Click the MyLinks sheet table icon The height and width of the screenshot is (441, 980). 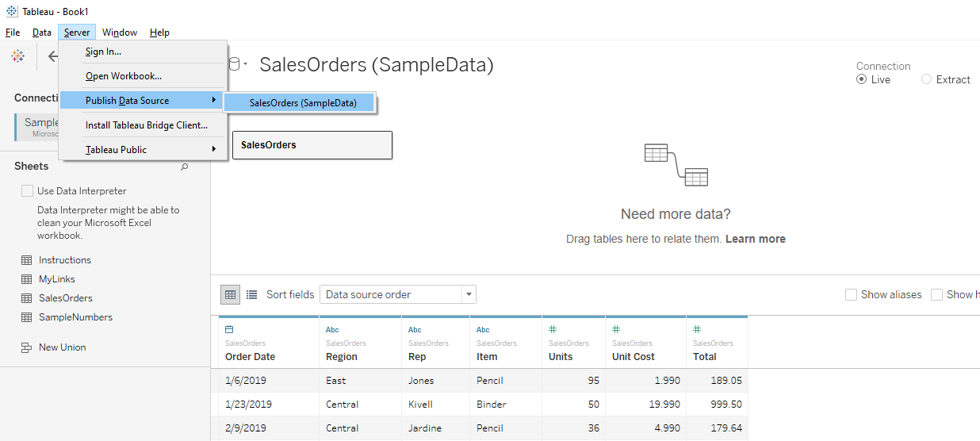pyautogui.click(x=26, y=279)
